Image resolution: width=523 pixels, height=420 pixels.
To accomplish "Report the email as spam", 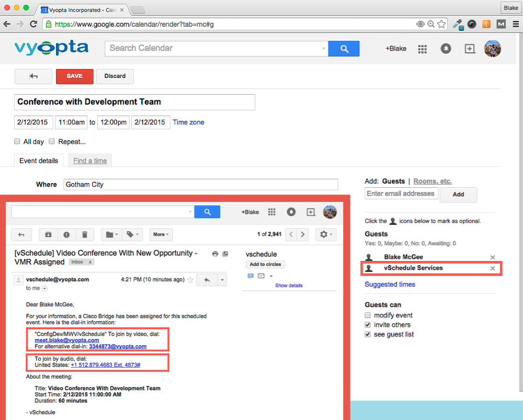I will coord(66,234).
